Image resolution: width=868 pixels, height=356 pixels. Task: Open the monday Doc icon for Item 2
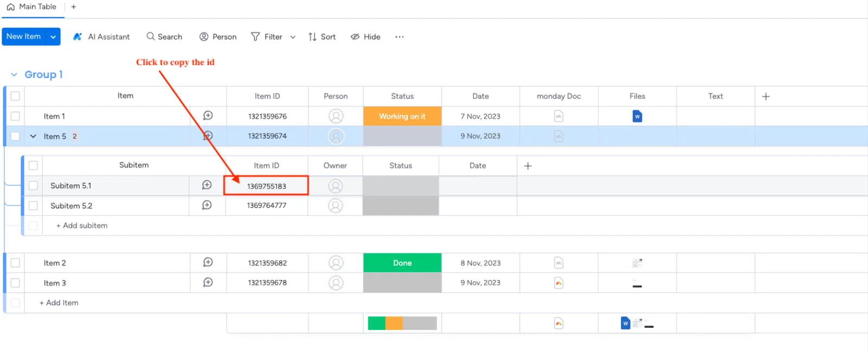[559, 263]
